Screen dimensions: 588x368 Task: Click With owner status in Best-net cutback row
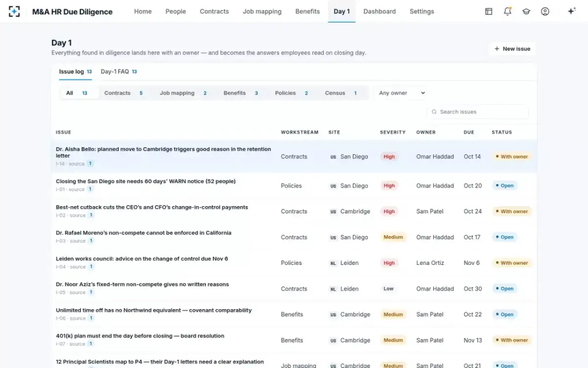[512, 211]
